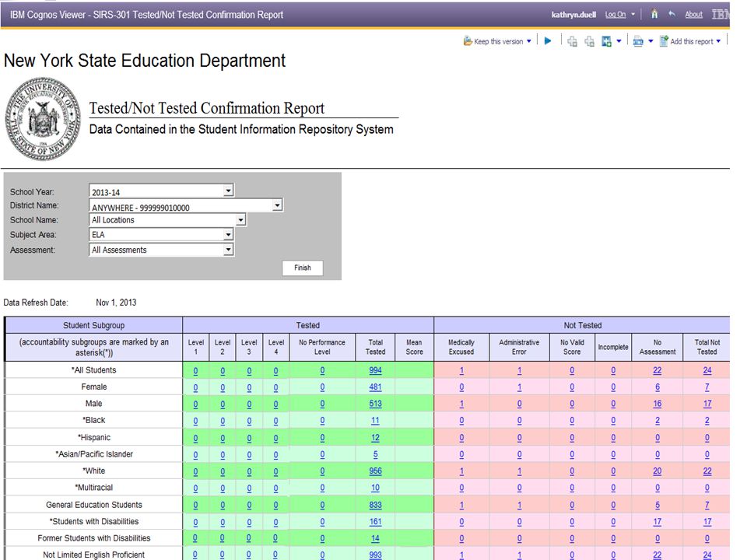747x560 pixels.
Task: Expand the Go To dropdown arrow
Action: coord(619,41)
